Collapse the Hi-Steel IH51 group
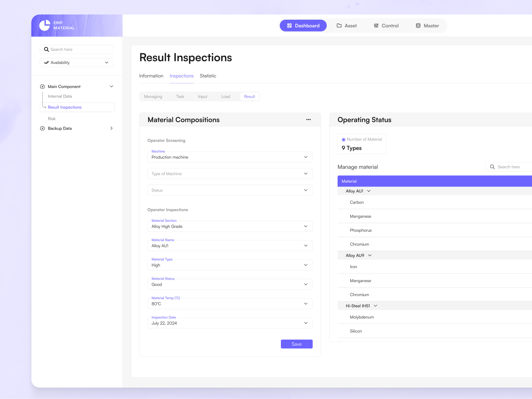 (375, 306)
